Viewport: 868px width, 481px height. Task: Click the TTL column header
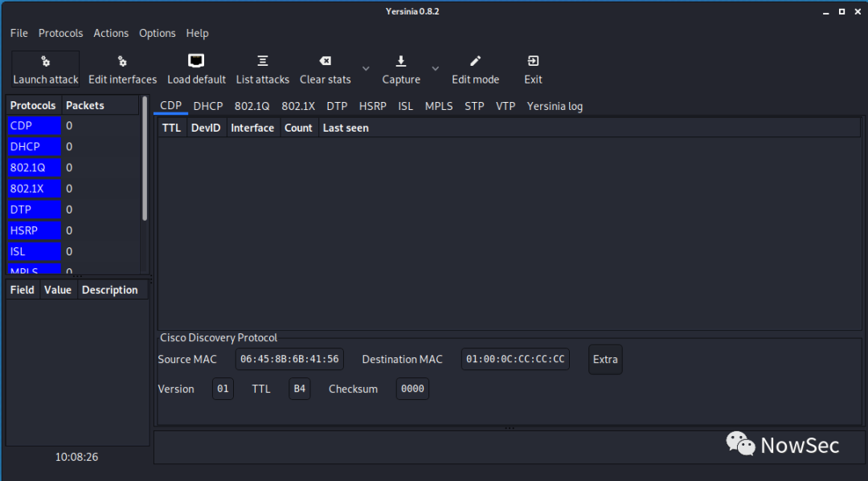pyautogui.click(x=172, y=128)
